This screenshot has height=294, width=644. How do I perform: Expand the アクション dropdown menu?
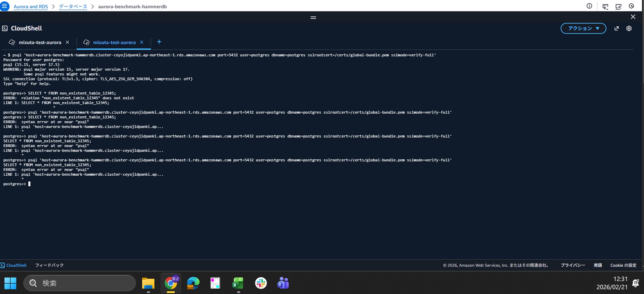[x=583, y=28]
